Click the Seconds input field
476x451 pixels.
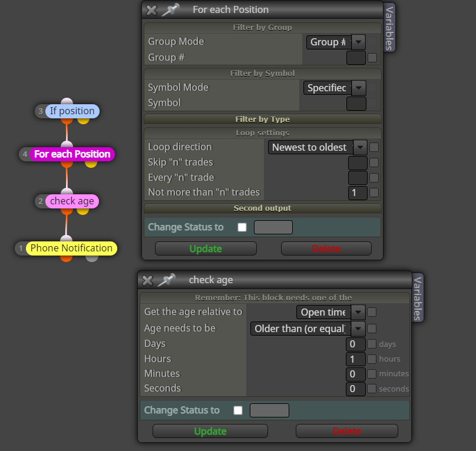coord(355,389)
